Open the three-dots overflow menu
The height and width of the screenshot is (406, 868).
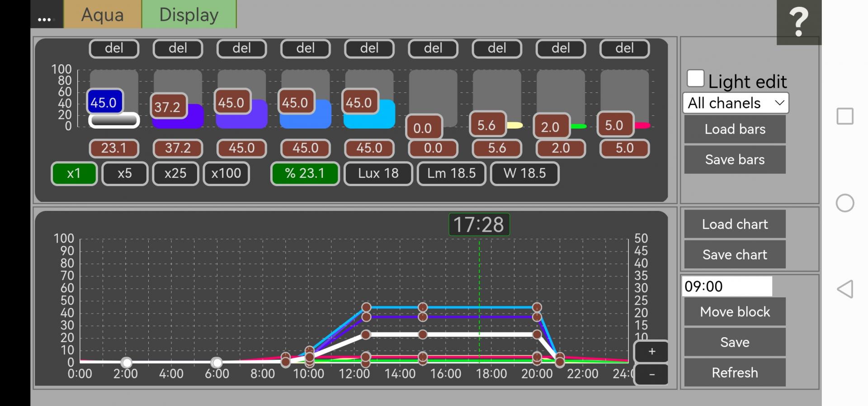(44, 19)
